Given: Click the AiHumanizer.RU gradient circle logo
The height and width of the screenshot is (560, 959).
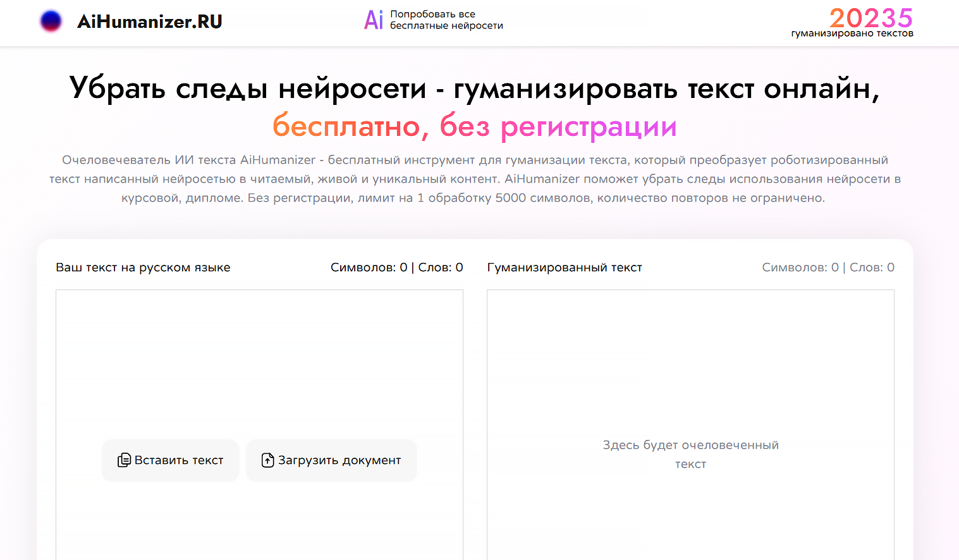Looking at the screenshot, I should tap(51, 20).
